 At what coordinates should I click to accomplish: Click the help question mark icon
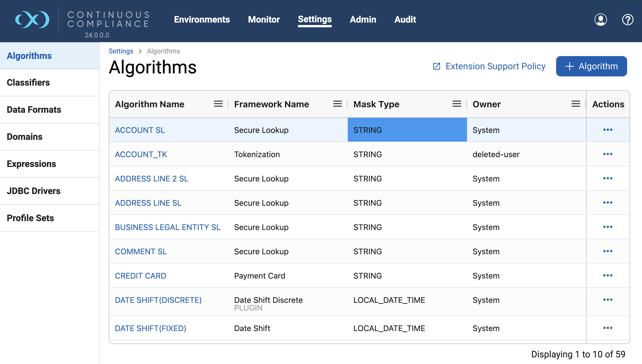coord(627,20)
